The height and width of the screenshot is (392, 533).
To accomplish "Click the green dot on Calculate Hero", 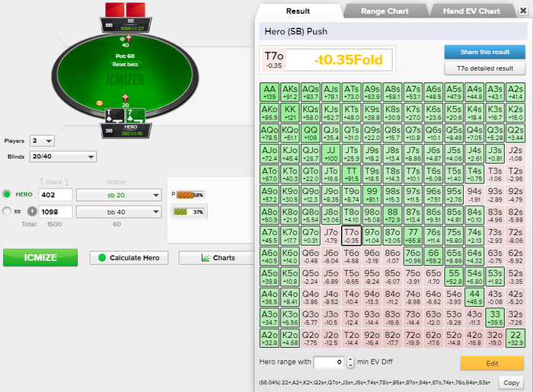I will point(101,258).
